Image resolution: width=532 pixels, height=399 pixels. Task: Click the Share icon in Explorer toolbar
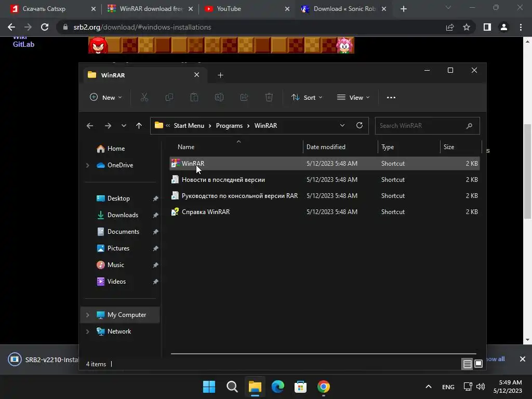(244, 97)
